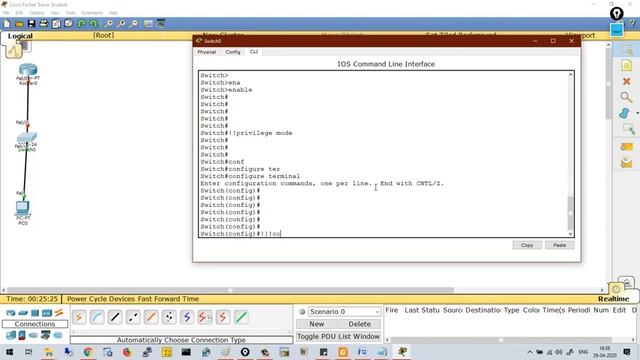Click the Logical workspace tab

[20, 36]
